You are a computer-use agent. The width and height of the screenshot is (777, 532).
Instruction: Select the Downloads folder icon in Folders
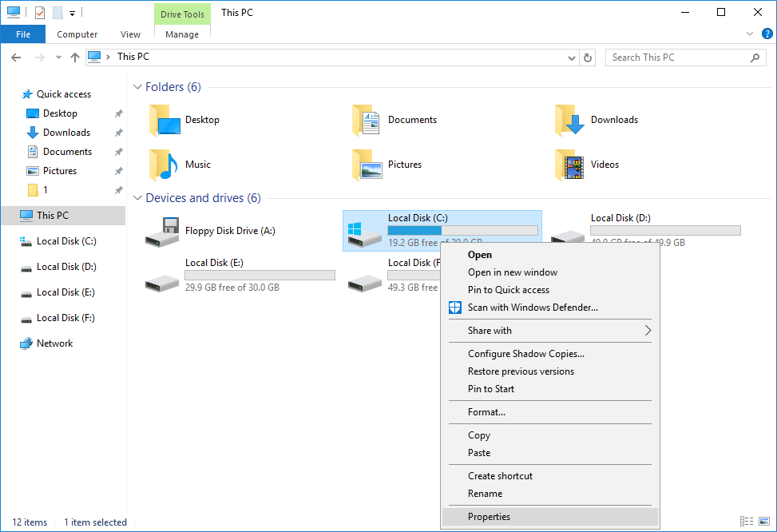(x=569, y=120)
